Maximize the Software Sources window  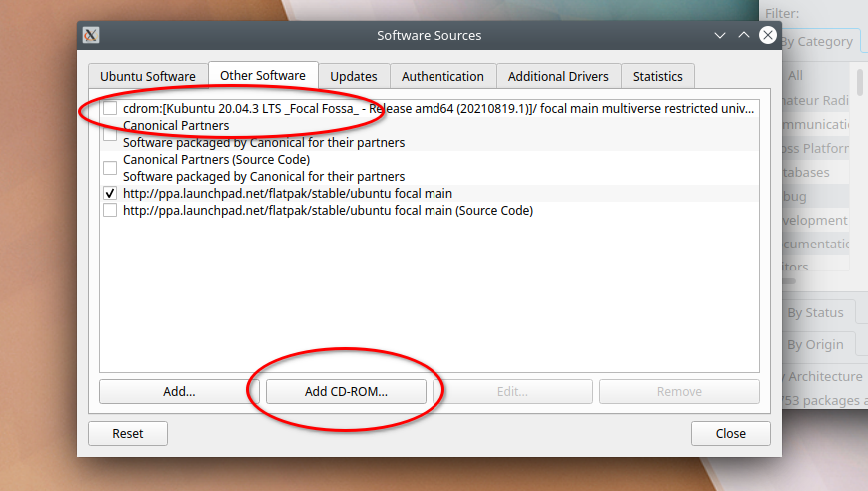(x=743, y=35)
